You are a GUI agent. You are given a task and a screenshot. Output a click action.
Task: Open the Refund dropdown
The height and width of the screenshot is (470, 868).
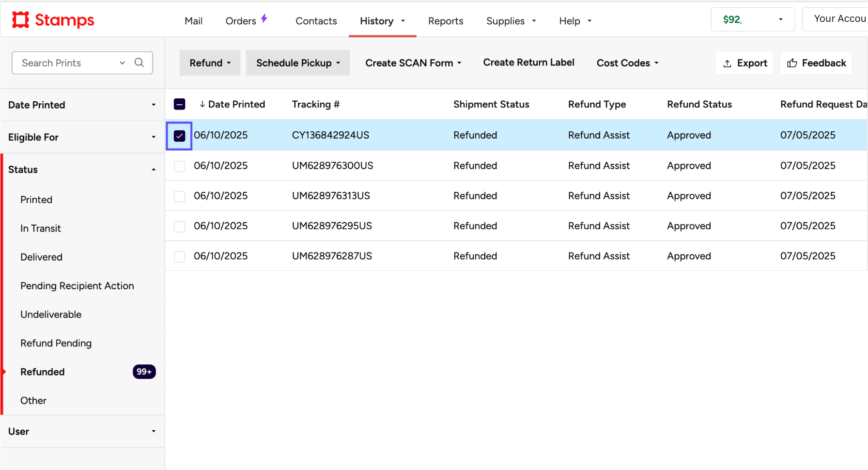(x=210, y=63)
